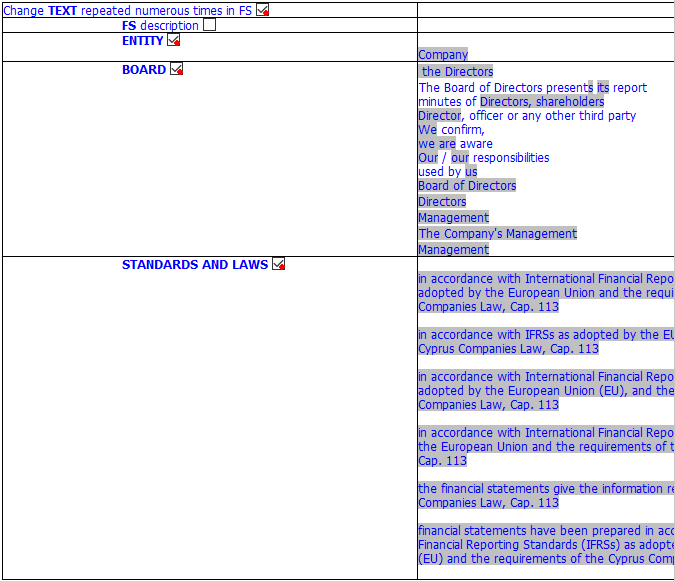The height and width of the screenshot is (581, 675).
Task: Click the 'We confirm,' text line
Action: pyautogui.click(x=451, y=130)
